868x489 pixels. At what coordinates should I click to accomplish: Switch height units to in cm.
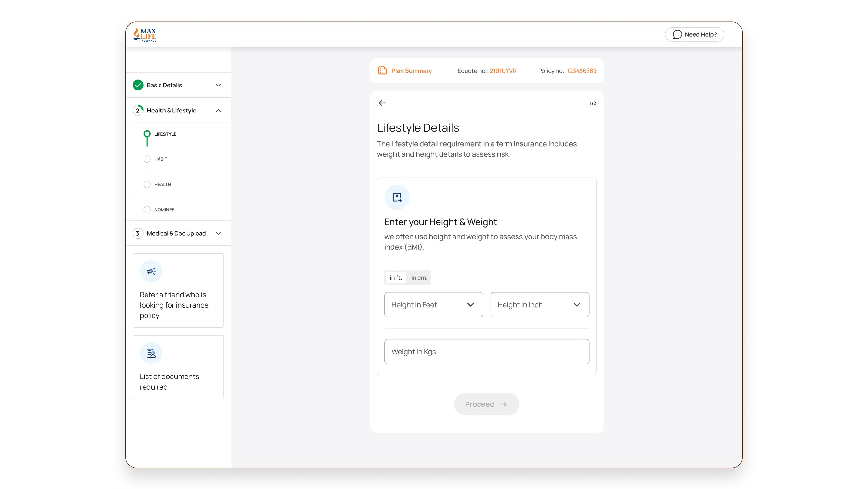coord(418,277)
